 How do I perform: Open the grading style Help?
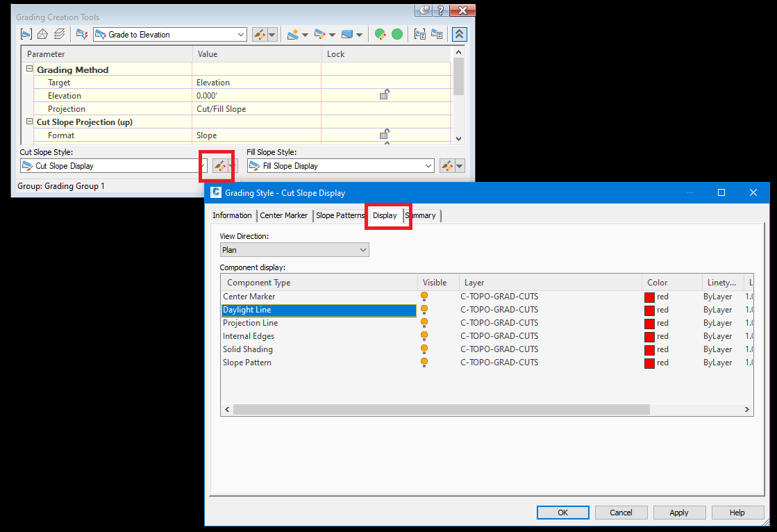click(737, 512)
